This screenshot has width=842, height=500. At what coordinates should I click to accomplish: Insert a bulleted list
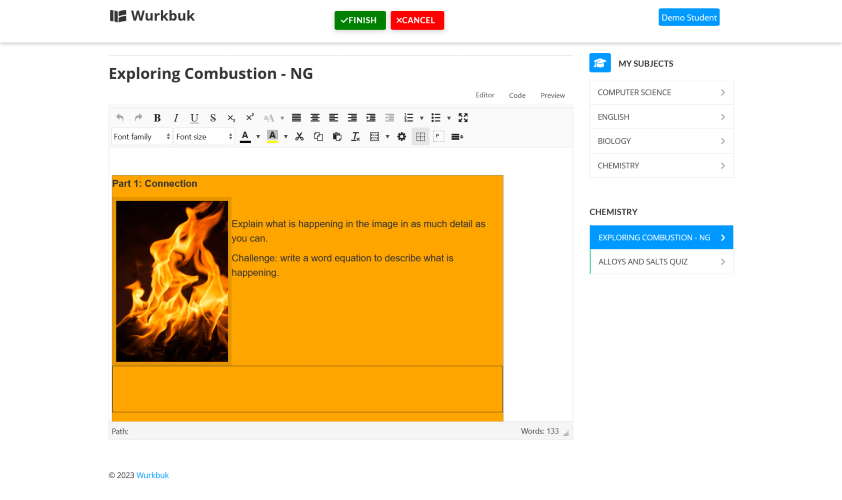[435, 118]
